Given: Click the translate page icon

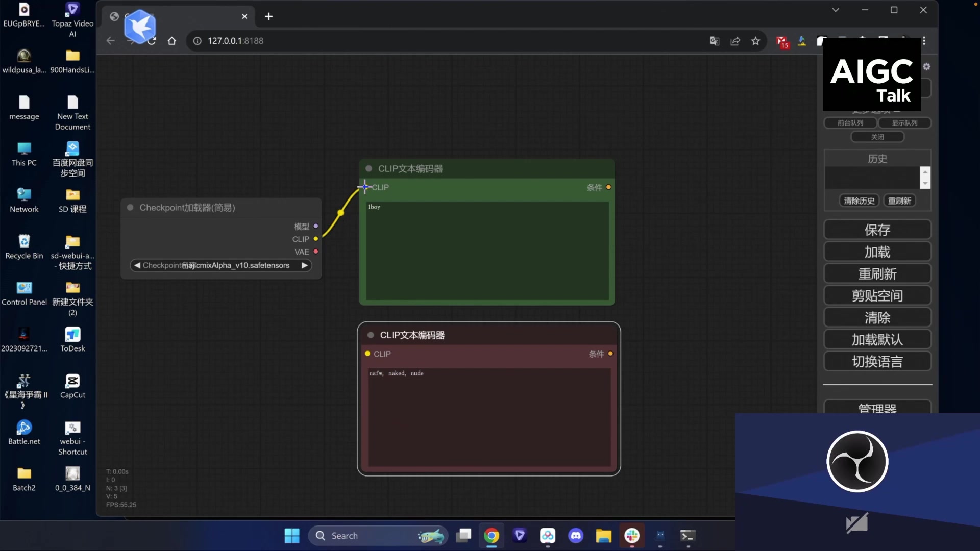Looking at the screenshot, I should click(x=715, y=41).
